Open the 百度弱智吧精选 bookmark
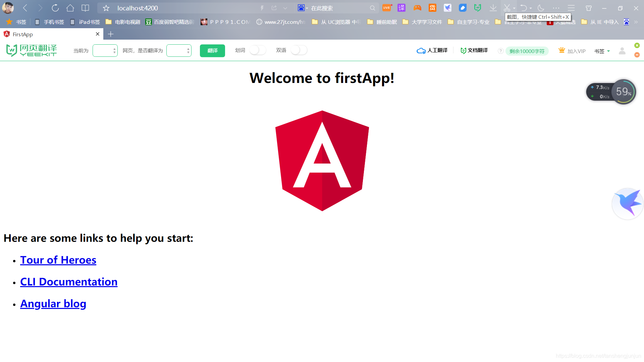Viewport: 644px width, 362px height. [170, 22]
